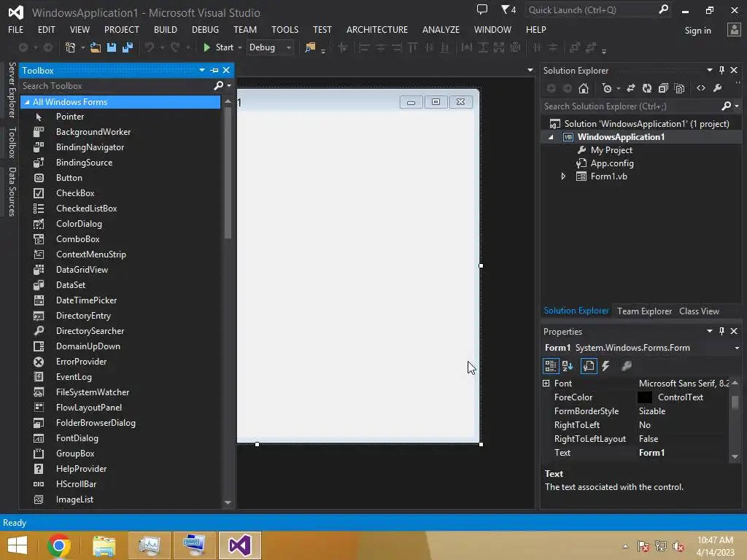Click the Find in Files toolbar icon
The image size is (747, 560).
pyautogui.click(x=310, y=47)
